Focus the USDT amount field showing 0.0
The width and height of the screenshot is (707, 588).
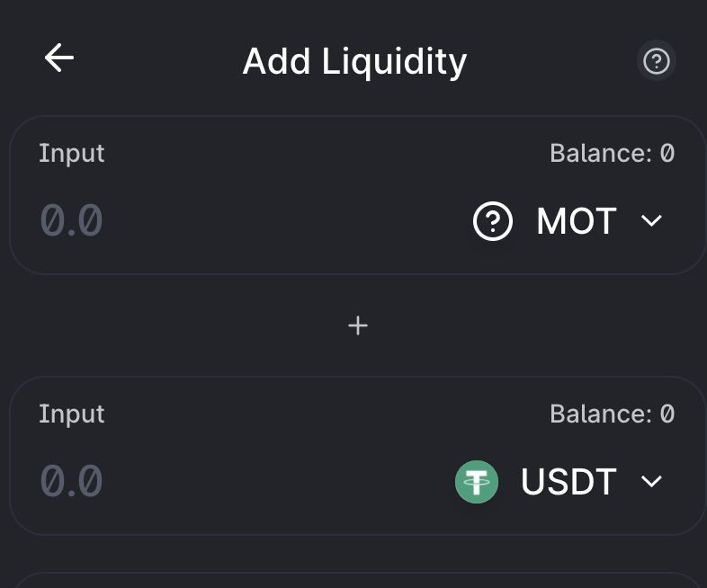72,482
